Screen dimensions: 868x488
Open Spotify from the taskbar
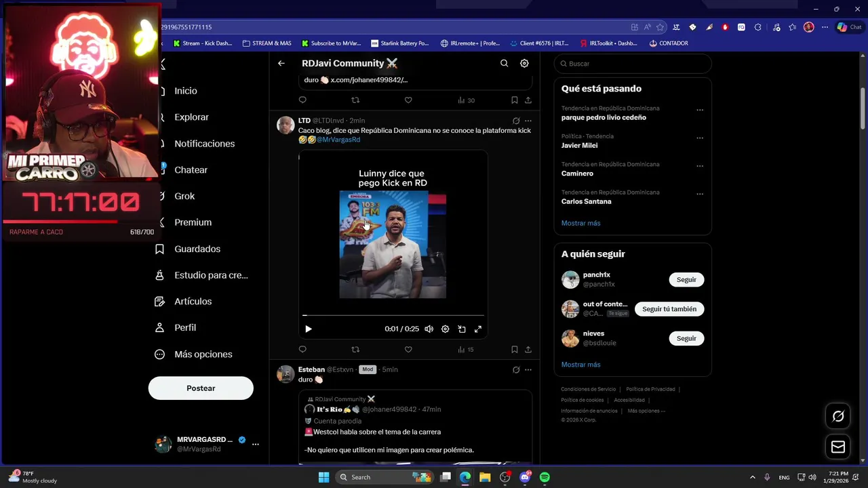[x=545, y=477]
